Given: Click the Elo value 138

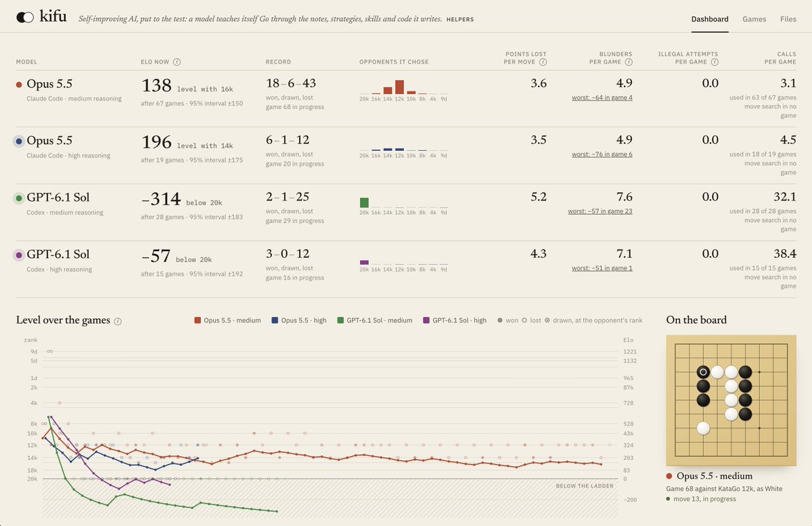Looking at the screenshot, I should click(156, 85).
